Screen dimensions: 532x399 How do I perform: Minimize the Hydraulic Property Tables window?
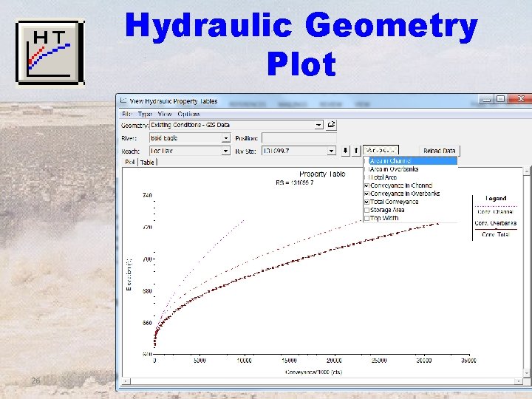tap(487, 99)
